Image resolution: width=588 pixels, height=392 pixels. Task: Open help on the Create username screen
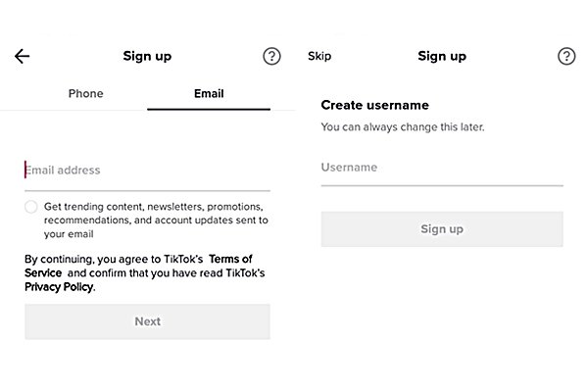(566, 56)
